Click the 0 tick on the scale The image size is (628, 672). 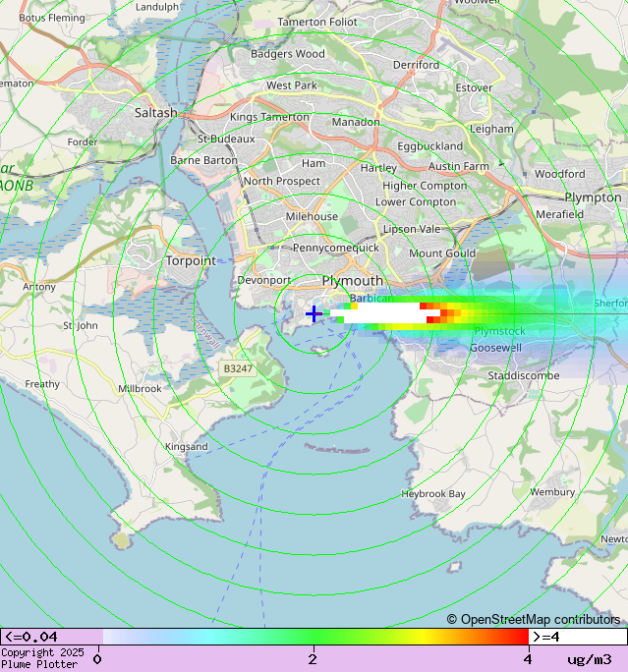[97, 658]
